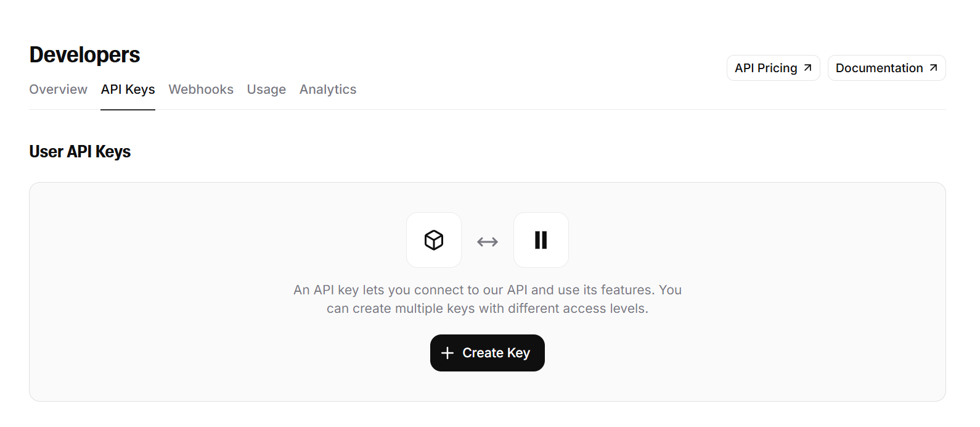Click the cube package icon tile
This screenshot has height=427, width=980.
(434, 240)
